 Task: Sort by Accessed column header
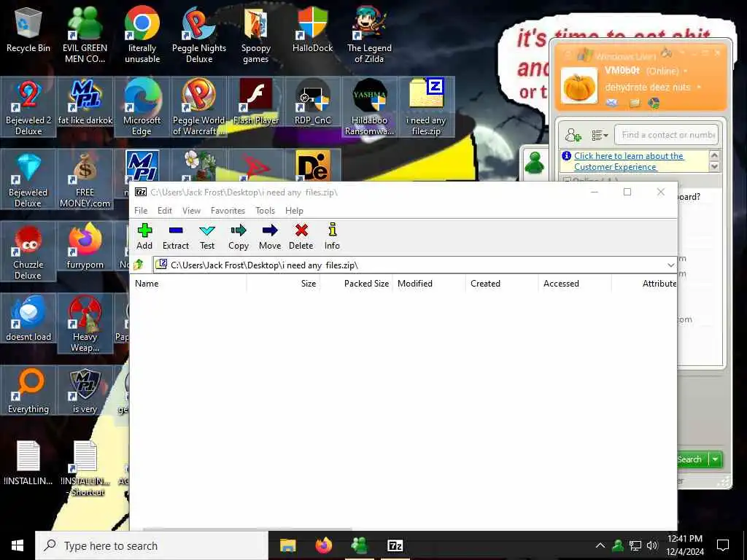tap(575, 284)
